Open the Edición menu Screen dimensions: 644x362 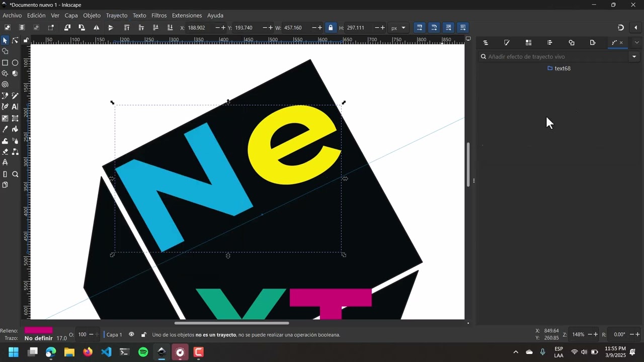[36, 16]
